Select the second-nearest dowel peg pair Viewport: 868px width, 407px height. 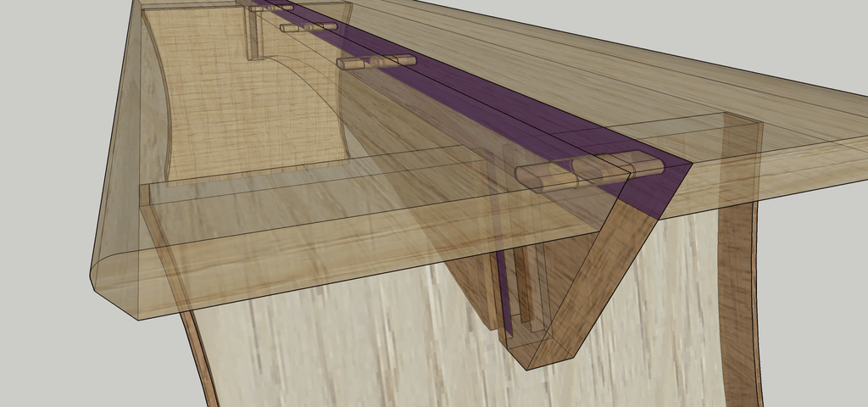[x=376, y=61]
